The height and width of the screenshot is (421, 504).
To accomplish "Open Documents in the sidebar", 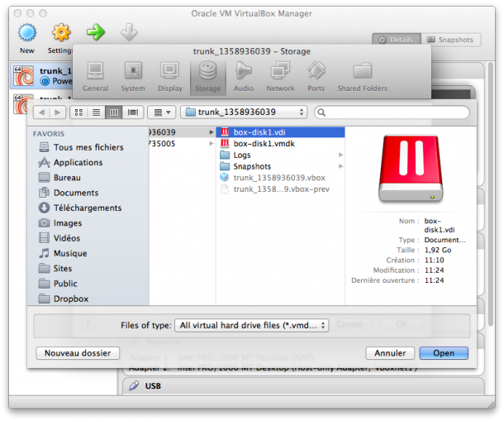I will point(69,193).
